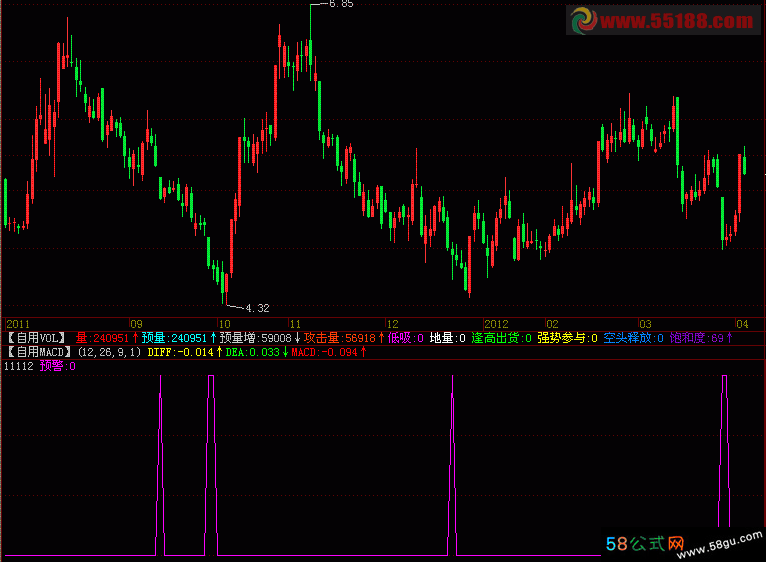Click the 逢高出货:0 label
This screenshot has height=562, width=766.
pyautogui.click(x=502, y=338)
